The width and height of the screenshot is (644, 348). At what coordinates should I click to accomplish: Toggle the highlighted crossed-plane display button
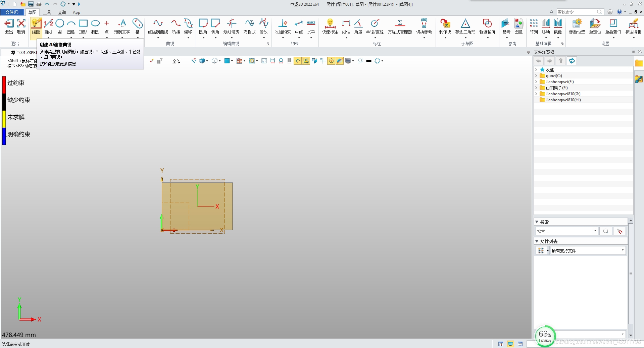click(x=340, y=61)
